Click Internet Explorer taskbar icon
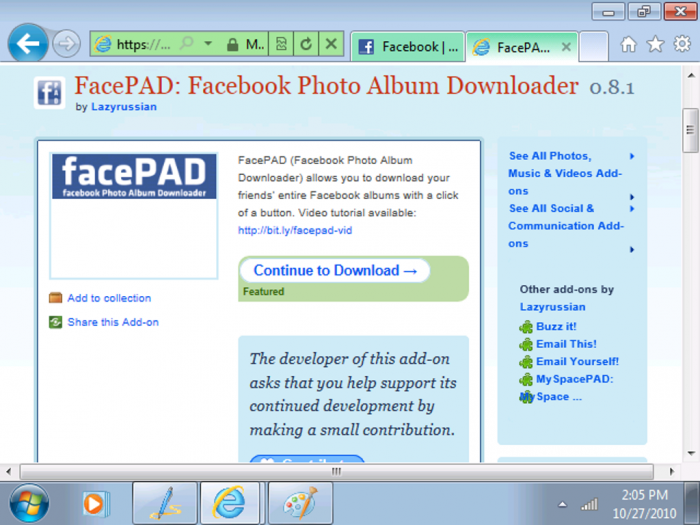Viewport: 700px width, 525px height. (230, 504)
